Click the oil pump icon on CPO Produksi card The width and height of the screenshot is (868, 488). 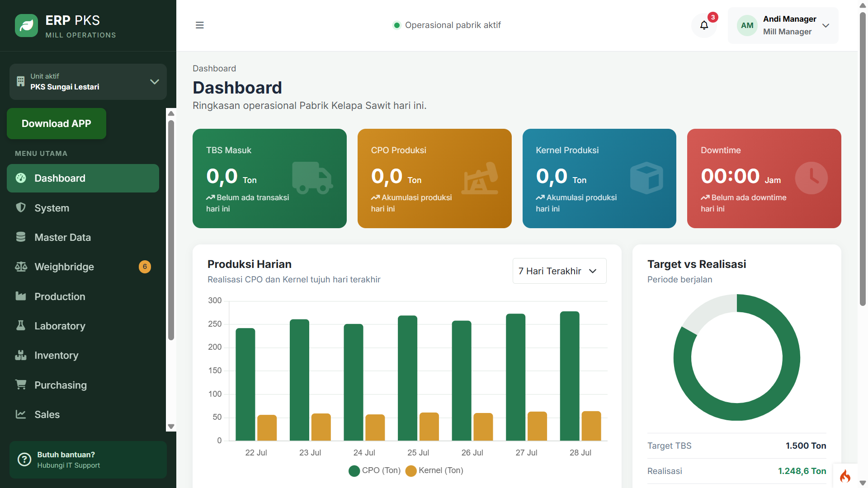click(x=480, y=178)
